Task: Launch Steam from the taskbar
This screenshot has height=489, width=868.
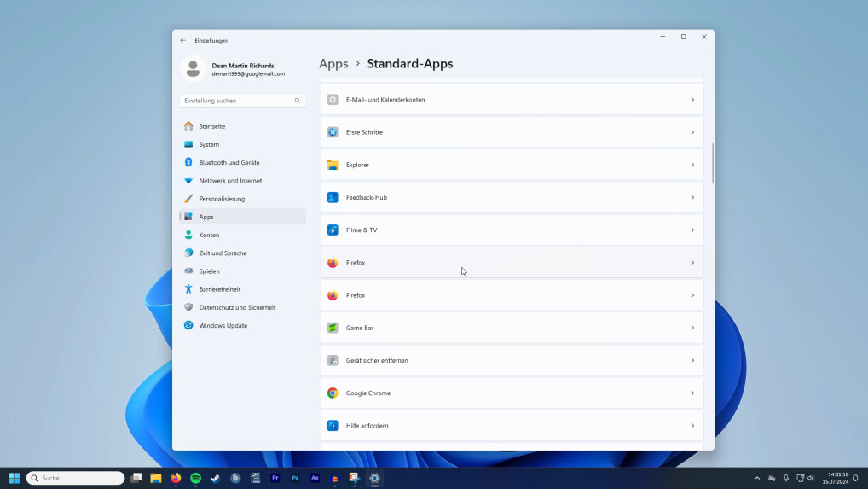Action: coord(215,479)
